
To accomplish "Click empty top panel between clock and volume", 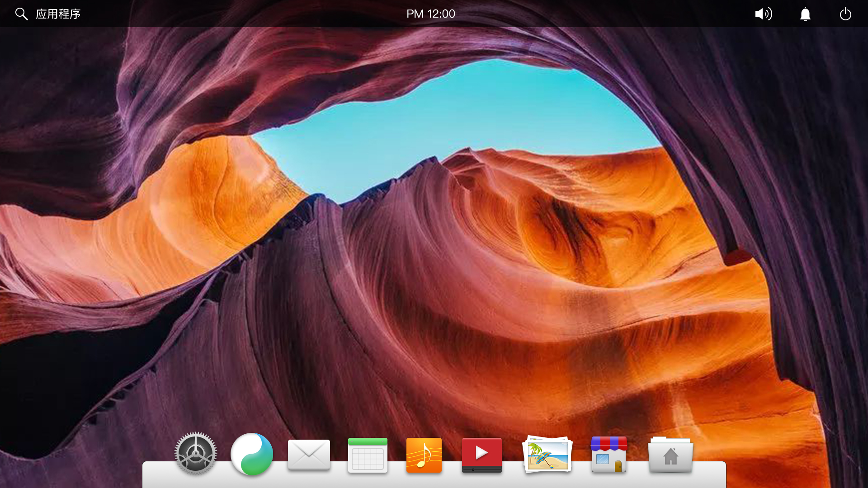I will coord(601,14).
